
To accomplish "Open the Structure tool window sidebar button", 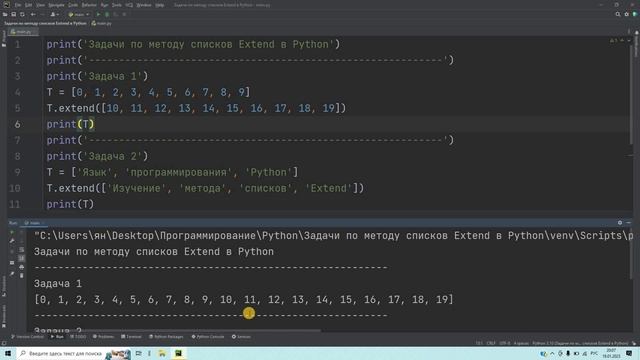I will click(x=4, y=286).
